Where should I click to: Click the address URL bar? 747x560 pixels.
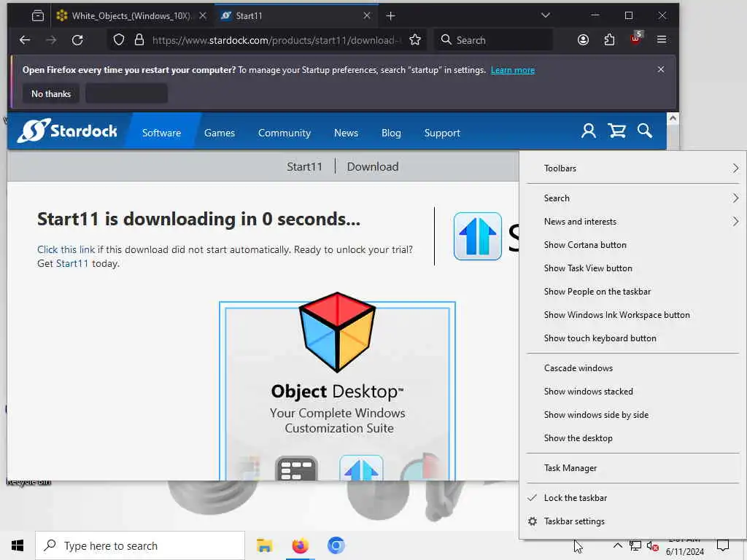pyautogui.click(x=267, y=40)
